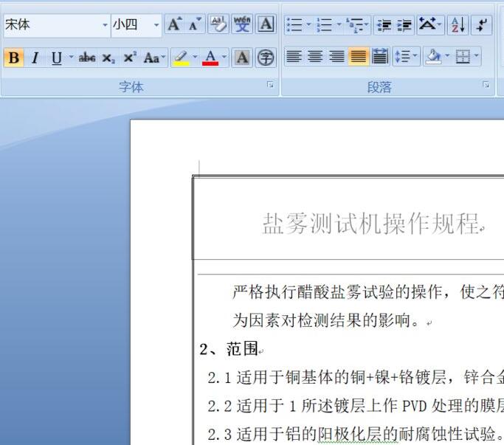
Task: Click line 2.3 适用于铝的阳极化层
Action: pos(355,435)
